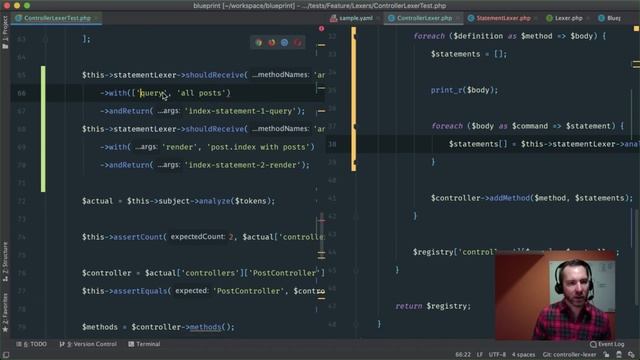Open Git: controller-lexer branch menu
640x360 pixels.
tap(569, 355)
